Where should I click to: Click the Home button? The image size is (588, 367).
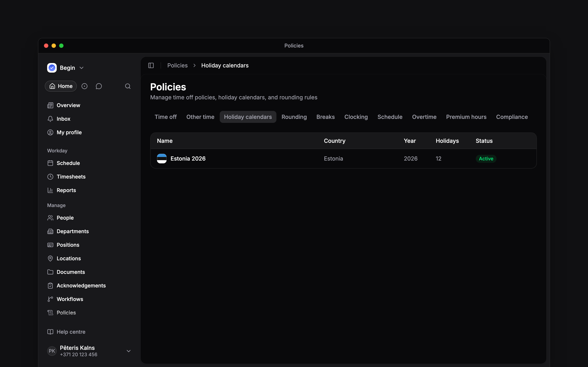[61, 86]
